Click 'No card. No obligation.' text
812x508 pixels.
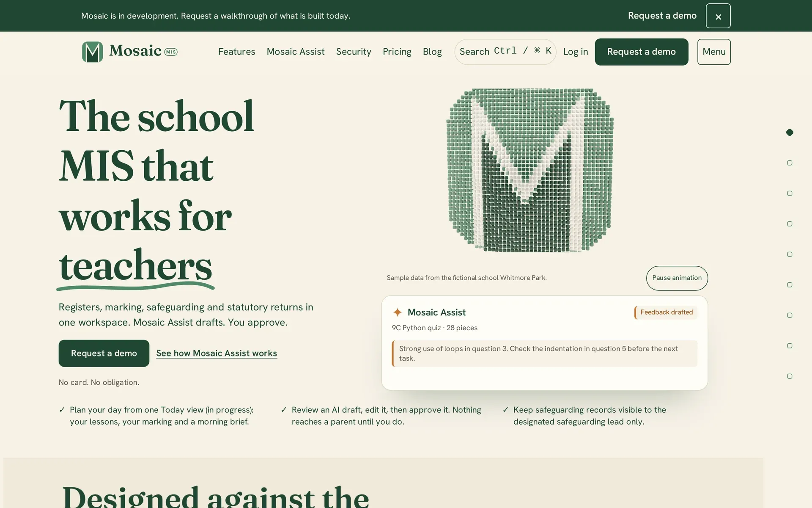coord(99,382)
